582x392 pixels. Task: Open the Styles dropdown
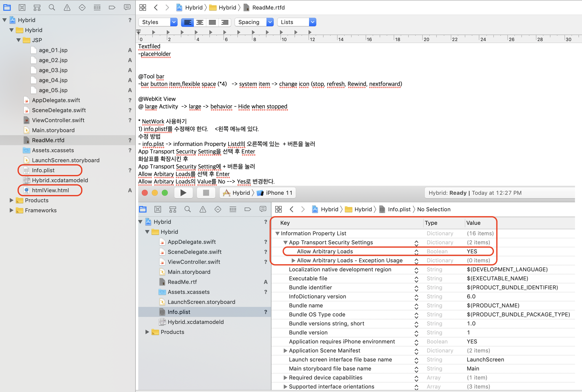pos(158,22)
